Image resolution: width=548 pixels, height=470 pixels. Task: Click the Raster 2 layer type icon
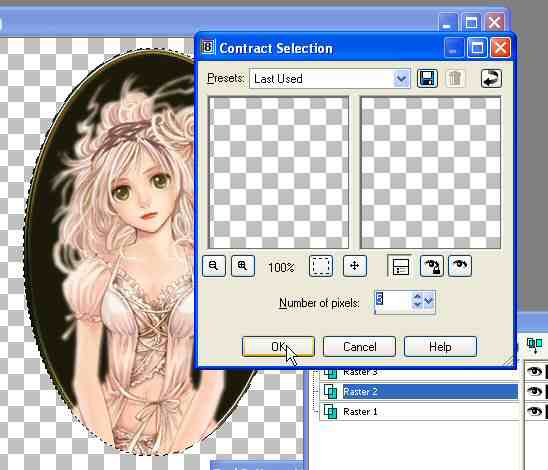[330, 391]
